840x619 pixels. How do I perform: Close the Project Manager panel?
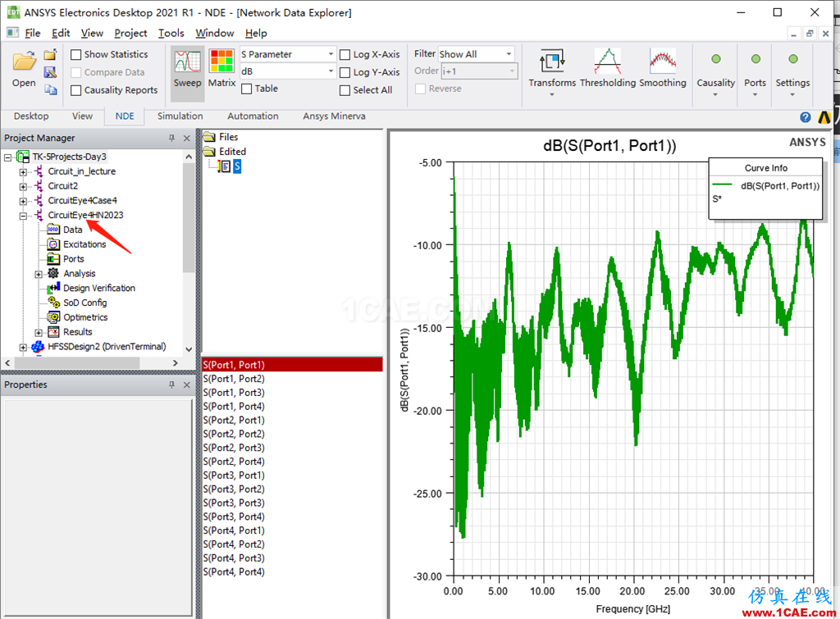point(187,139)
